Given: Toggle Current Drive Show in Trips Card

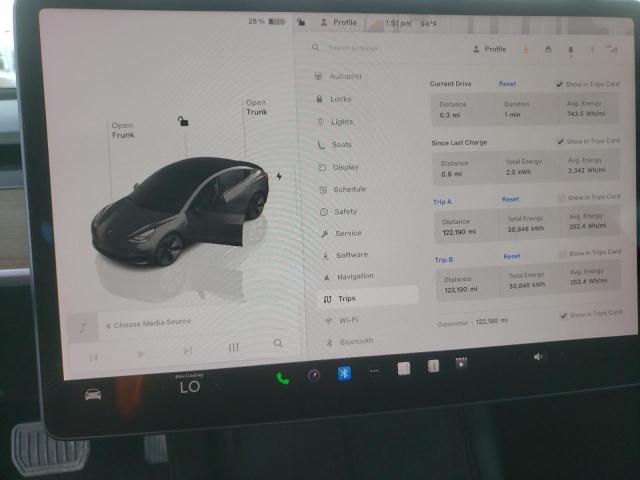Looking at the screenshot, I should 559,84.
